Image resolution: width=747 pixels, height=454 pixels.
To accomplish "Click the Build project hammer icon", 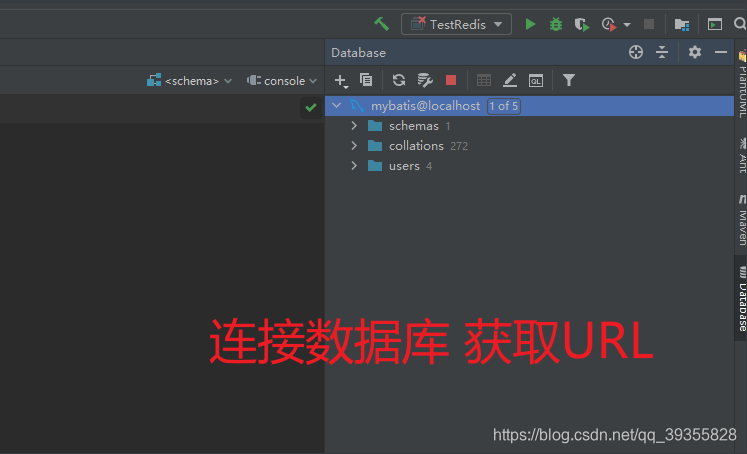I will point(382,24).
